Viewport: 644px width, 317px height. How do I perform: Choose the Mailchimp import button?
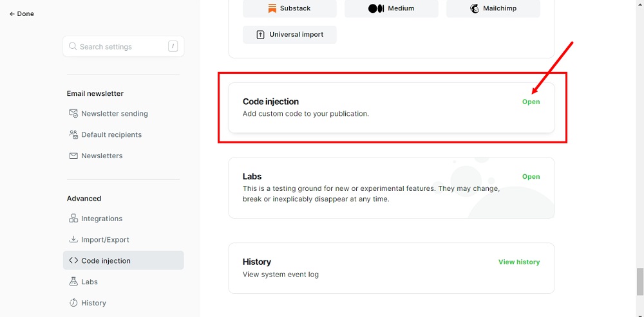coord(493,8)
